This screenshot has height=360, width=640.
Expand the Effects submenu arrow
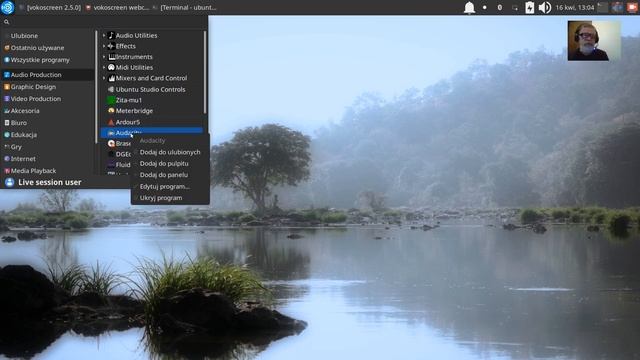tap(104, 46)
